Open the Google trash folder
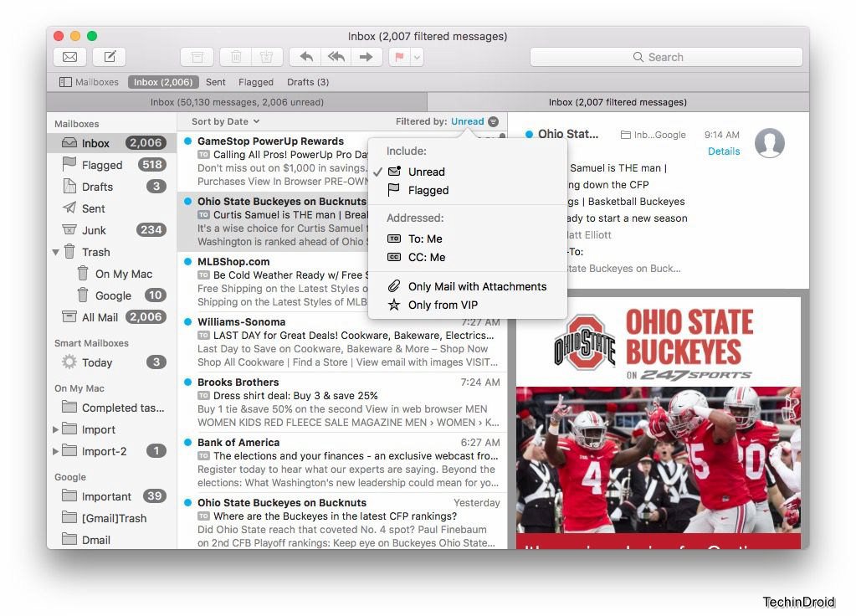This screenshot has width=856, height=616. pos(113,296)
